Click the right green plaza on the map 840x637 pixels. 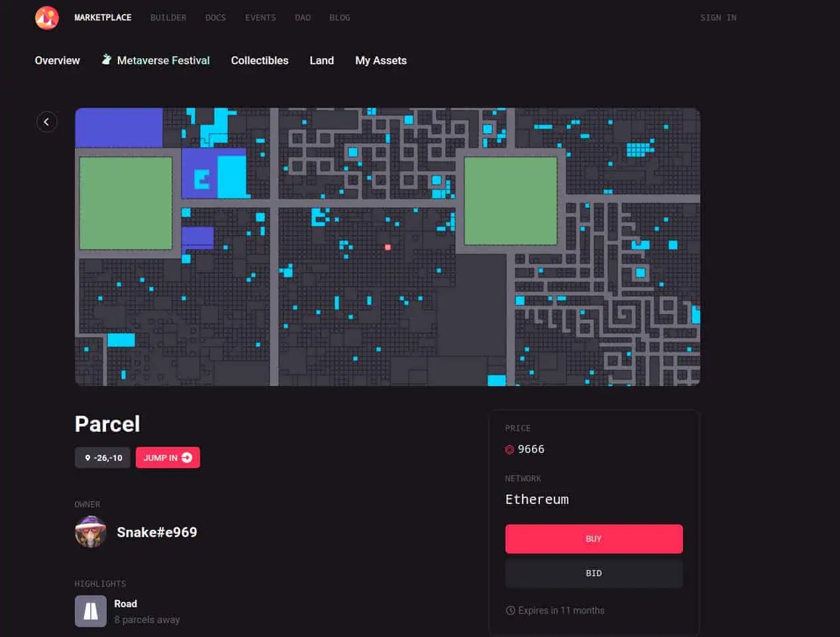(510, 201)
